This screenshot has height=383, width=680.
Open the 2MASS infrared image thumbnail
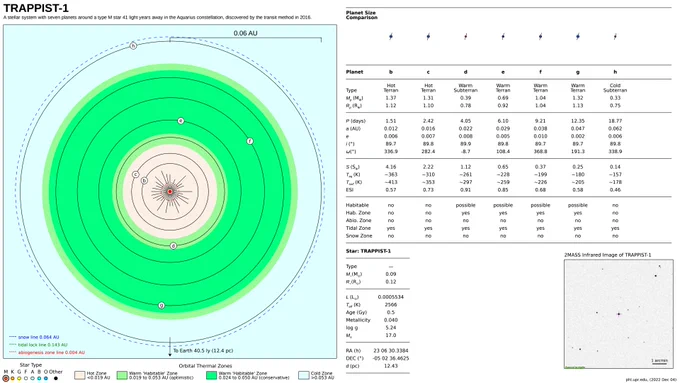coord(619,314)
